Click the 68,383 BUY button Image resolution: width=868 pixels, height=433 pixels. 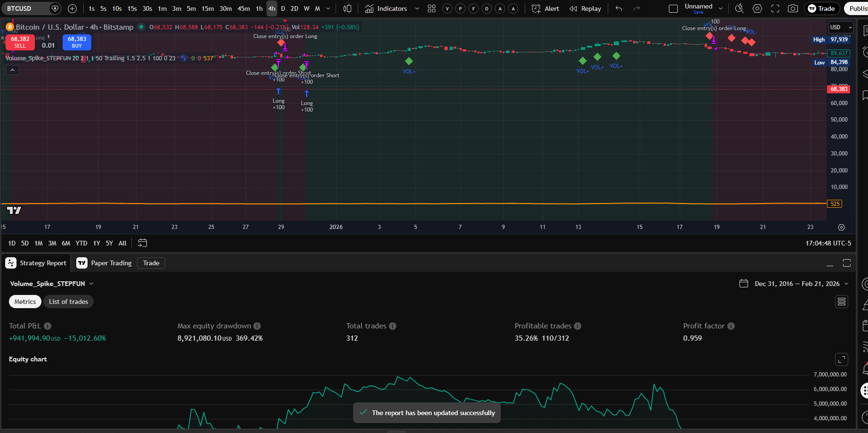[x=76, y=42]
